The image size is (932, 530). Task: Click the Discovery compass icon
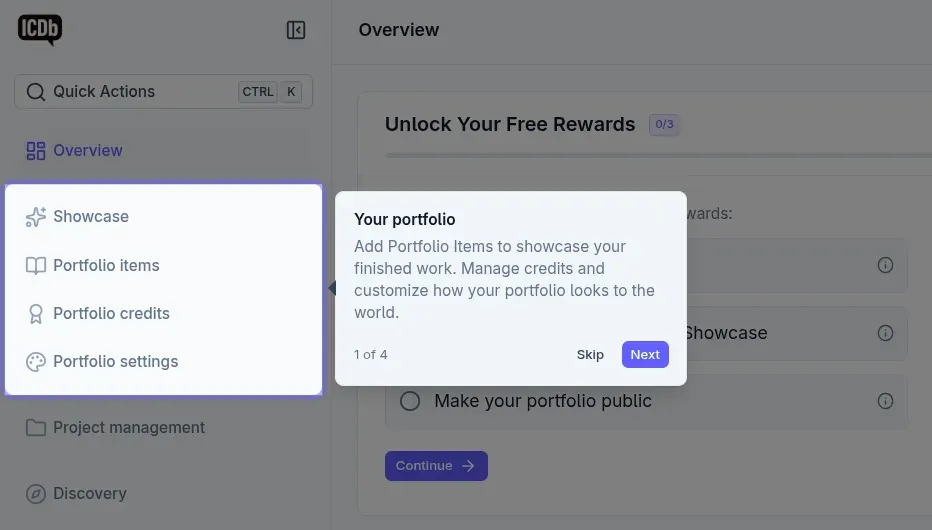36,494
